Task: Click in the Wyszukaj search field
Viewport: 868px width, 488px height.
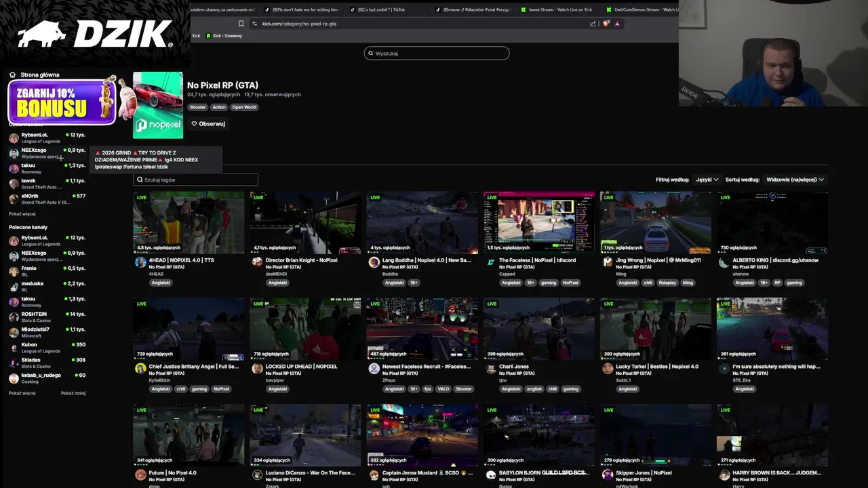Action: (x=437, y=53)
